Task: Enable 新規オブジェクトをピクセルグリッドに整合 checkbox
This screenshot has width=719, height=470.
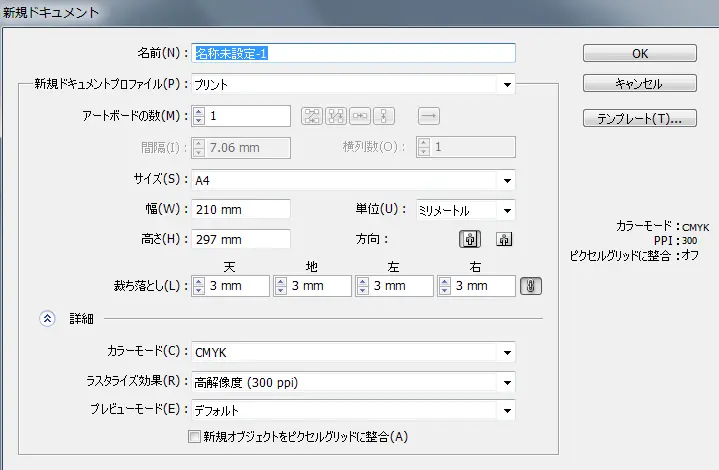Action: [195, 436]
